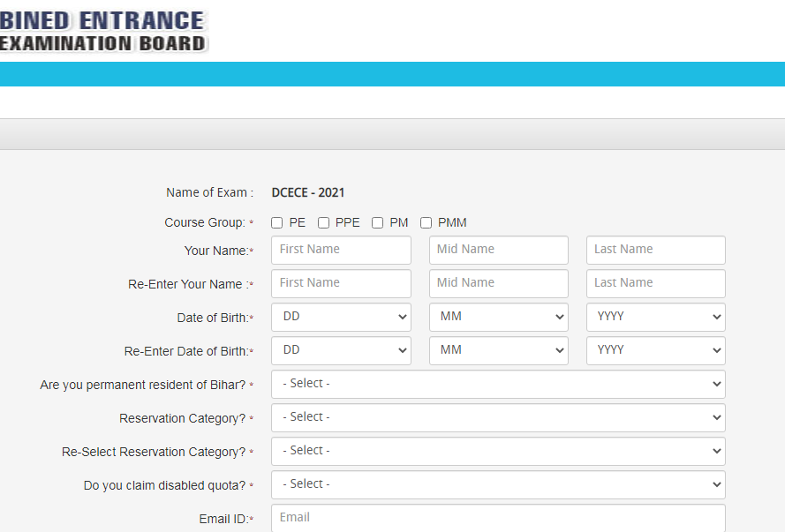Tick the PMM course group checkbox

point(426,222)
